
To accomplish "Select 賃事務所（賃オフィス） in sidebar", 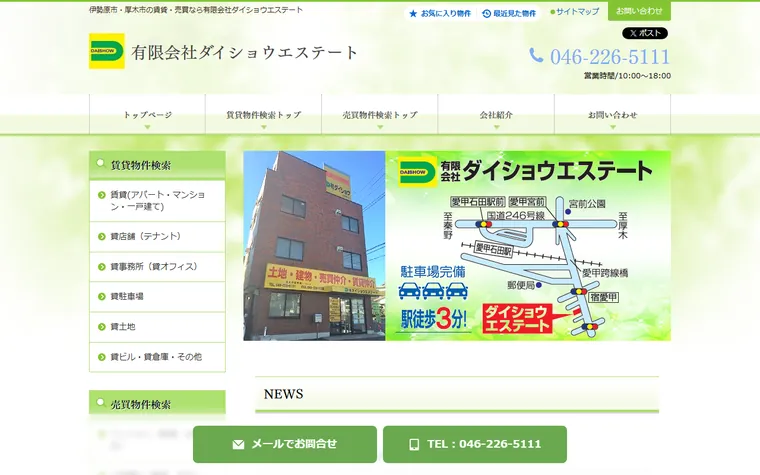I will coord(158,267).
